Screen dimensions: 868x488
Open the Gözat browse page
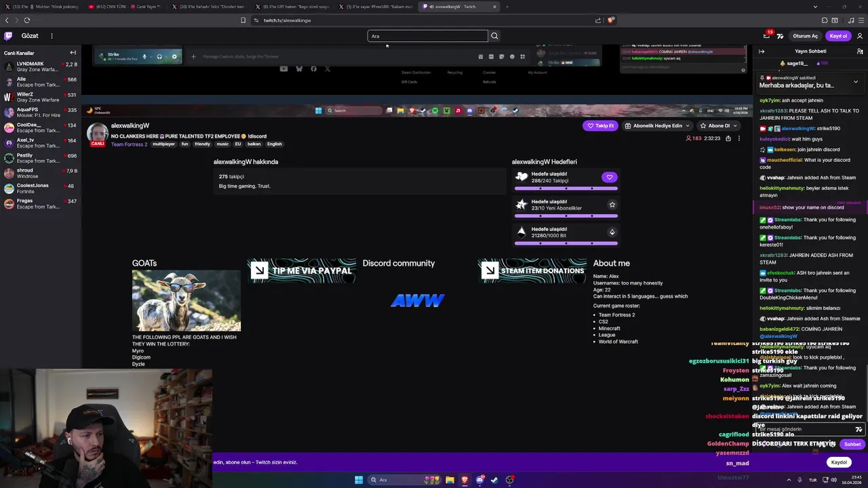coord(30,36)
